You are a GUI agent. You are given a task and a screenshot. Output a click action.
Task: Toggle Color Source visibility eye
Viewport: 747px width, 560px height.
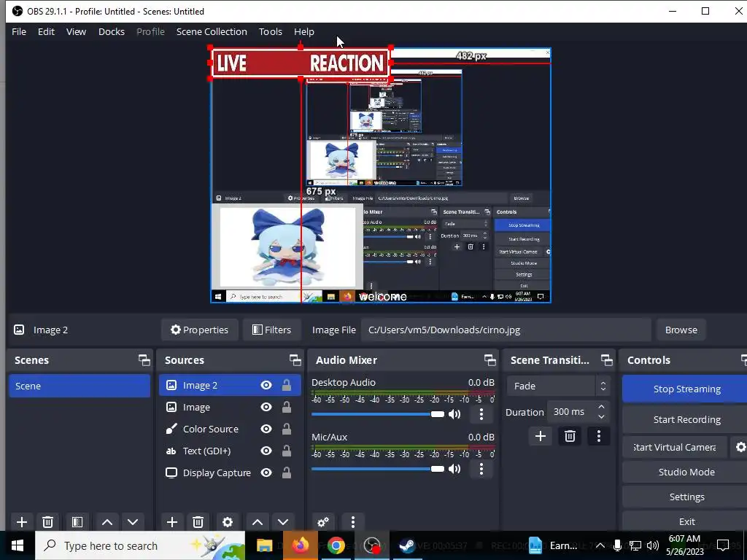[x=266, y=429]
